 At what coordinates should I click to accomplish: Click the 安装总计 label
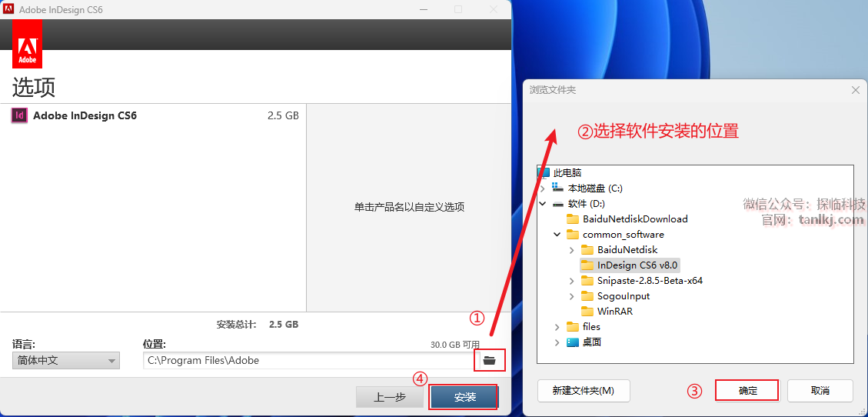tap(236, 325)
